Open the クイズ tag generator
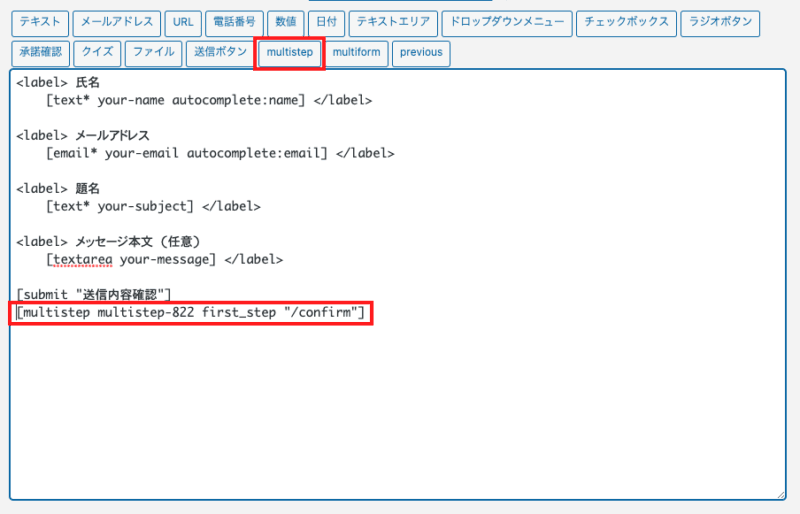Viewport: 800px width, 514px height. (98, 53)
